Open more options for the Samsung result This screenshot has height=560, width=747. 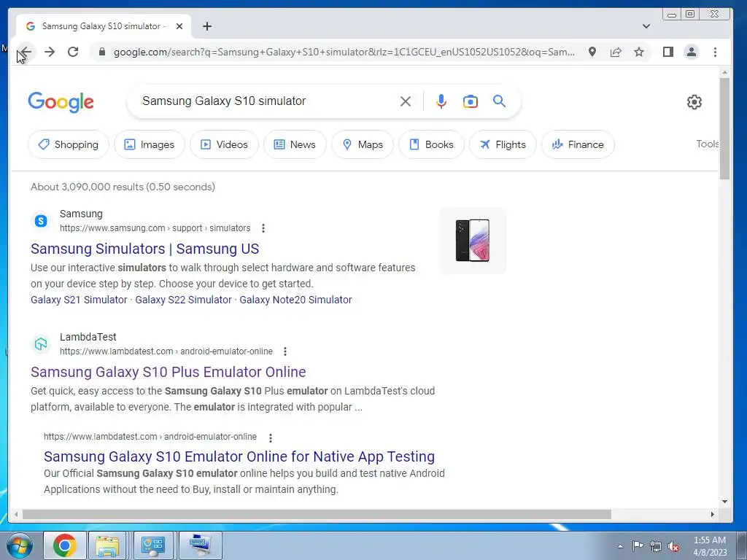tap(263, 228)
